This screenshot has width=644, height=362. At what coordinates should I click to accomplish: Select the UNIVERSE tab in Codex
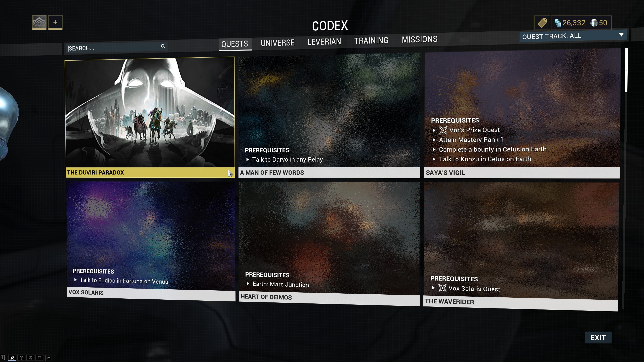[277, 42]
